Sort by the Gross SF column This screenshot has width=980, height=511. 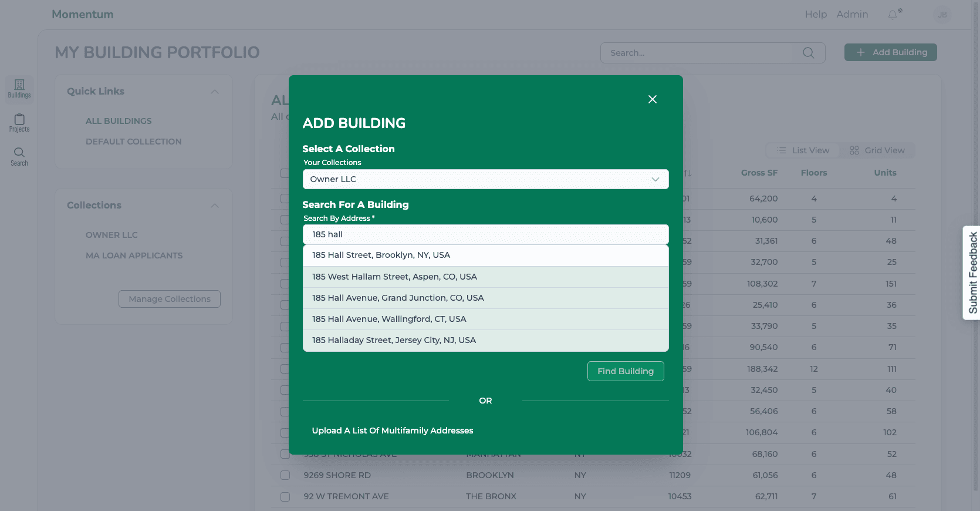pos(759,173)
